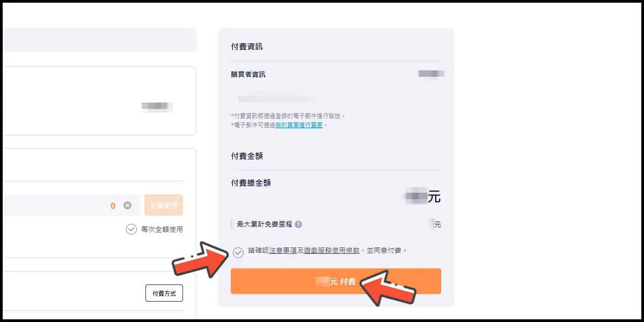The image size is (644, 322).
Task: Click the blurred buyer email line
Action: 276,99
